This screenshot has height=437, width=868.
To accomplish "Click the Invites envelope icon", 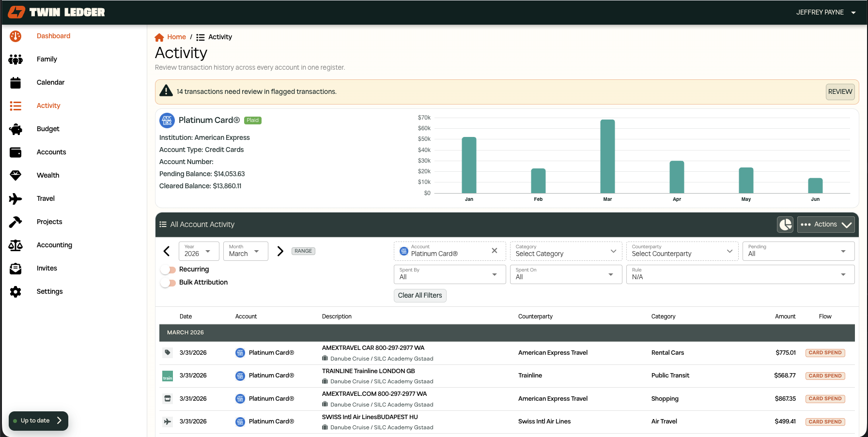I will pos(15,268).
